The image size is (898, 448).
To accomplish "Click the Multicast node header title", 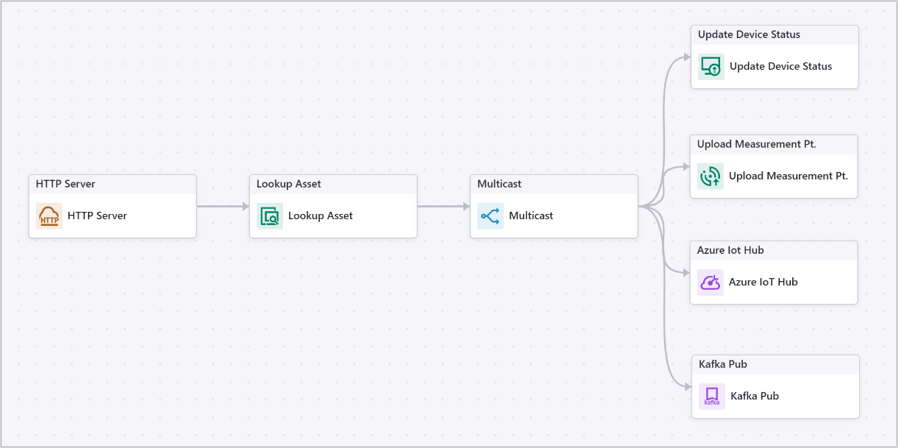I will coord(499,184).
